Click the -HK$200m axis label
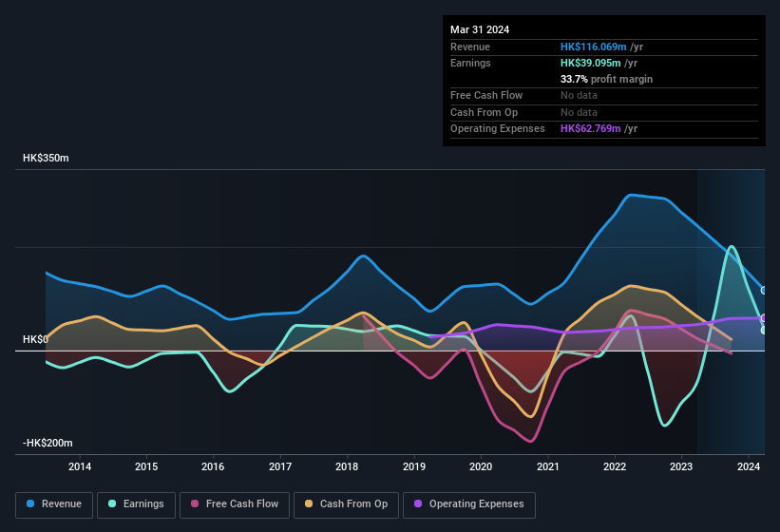This screenshot has height=532, width=780. 48,443
